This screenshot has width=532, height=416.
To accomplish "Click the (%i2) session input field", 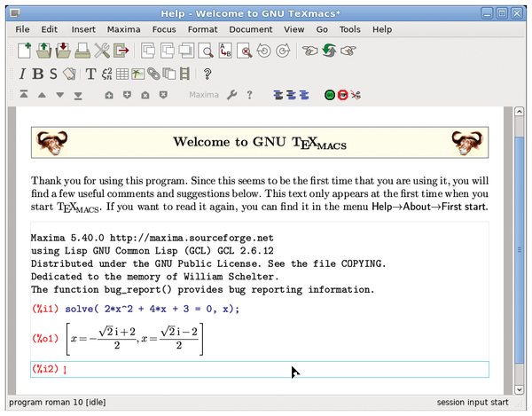I will 260,370.
